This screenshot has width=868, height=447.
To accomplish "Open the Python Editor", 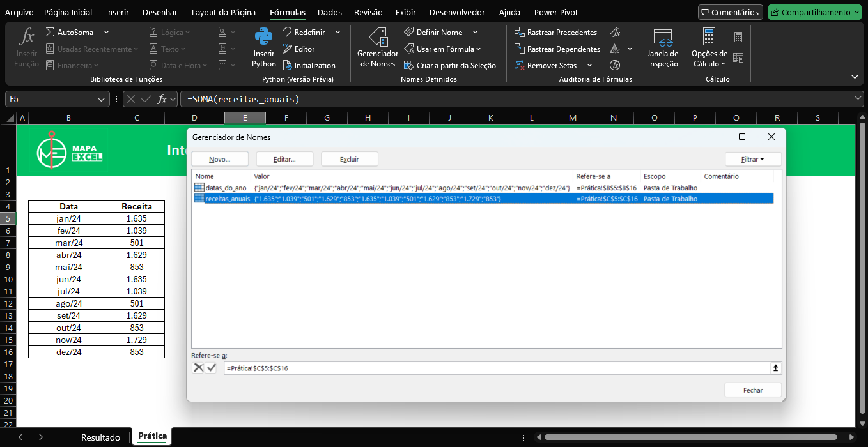I will [298, 49].
